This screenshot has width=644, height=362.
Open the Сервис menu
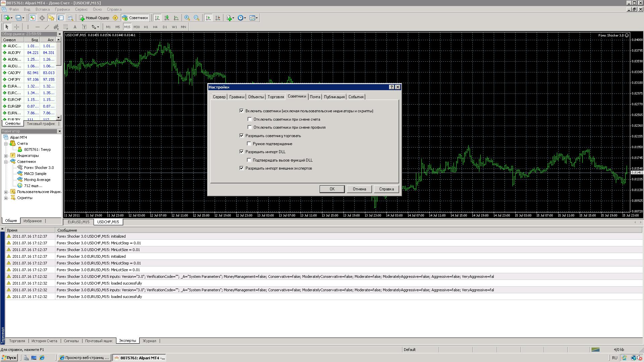[81, 9]
